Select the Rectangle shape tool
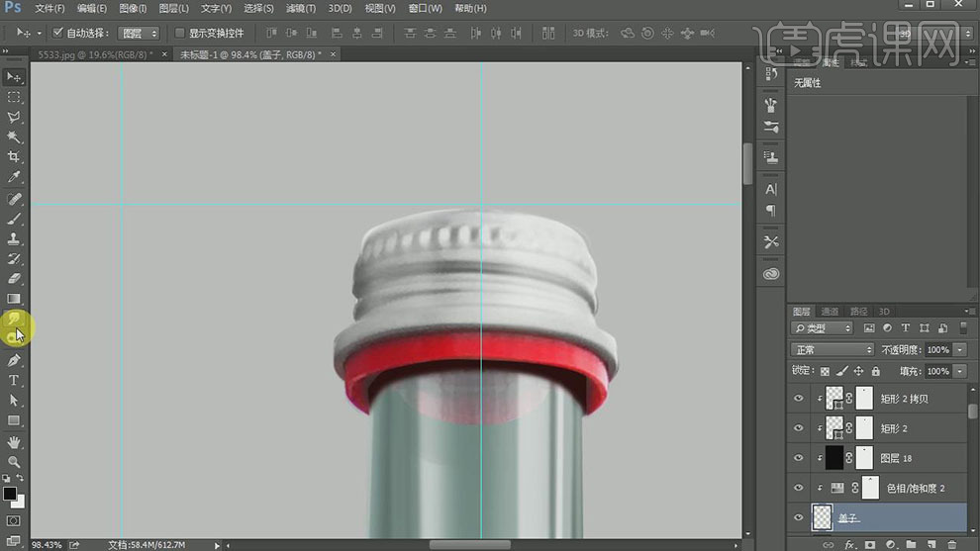980x551 pixels. click(x=14, y=420)
